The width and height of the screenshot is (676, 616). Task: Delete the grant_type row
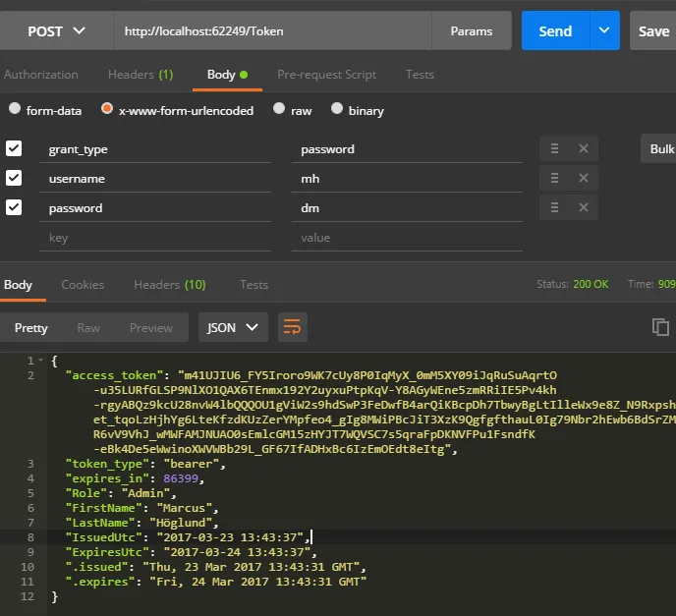point(584,148)
